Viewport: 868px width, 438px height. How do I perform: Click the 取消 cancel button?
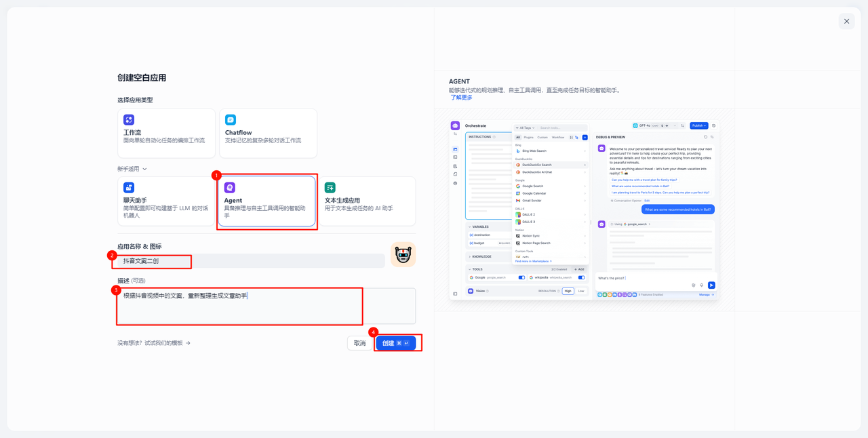(359, 343)
